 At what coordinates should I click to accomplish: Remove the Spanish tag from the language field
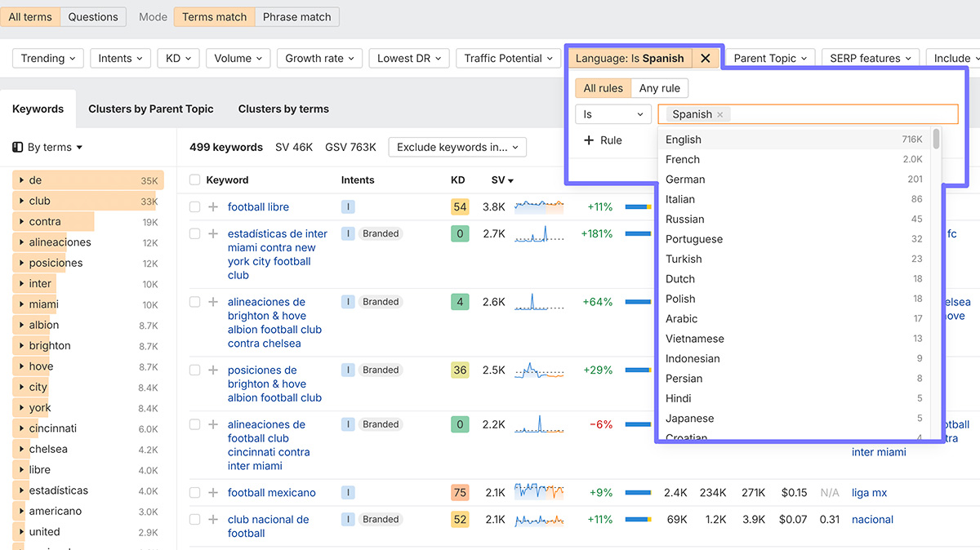[x=719, y=115]
